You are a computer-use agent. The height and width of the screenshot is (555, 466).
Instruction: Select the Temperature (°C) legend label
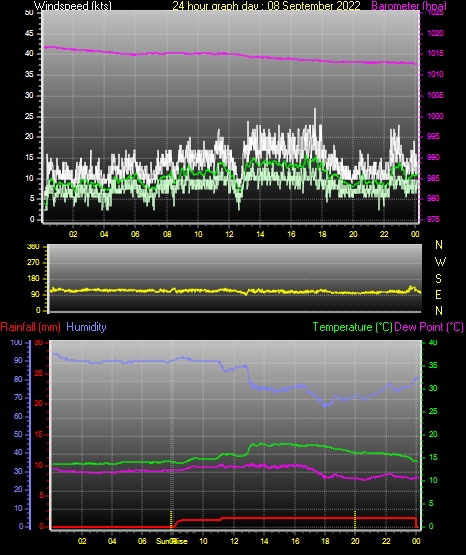[352, 327]
